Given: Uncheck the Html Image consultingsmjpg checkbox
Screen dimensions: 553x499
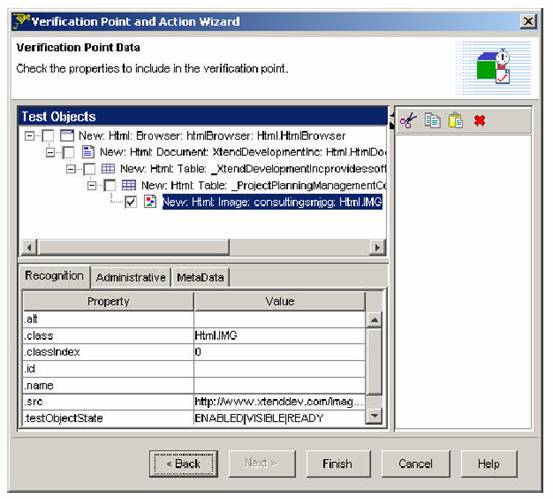Looking at the screenshot, I should click(x=130, y=202).
